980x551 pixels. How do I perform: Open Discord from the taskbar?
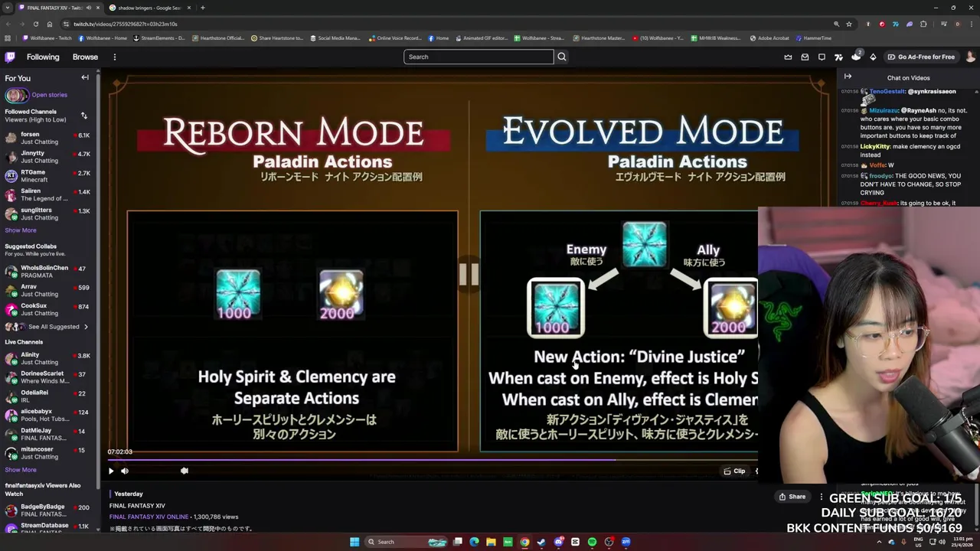pyautogui.click(x=558, y=542)
